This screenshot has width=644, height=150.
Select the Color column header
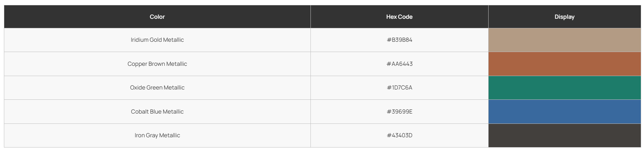(157, 17)
